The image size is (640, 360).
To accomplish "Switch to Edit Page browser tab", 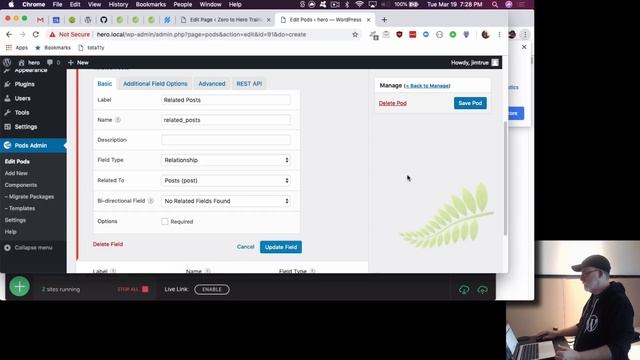I will tap(226, 20).
